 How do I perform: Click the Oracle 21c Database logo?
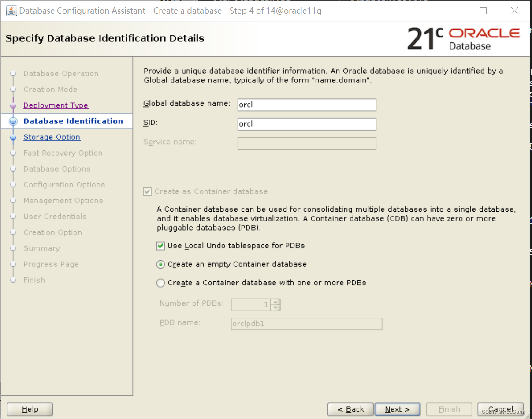(x=464, y=38)
